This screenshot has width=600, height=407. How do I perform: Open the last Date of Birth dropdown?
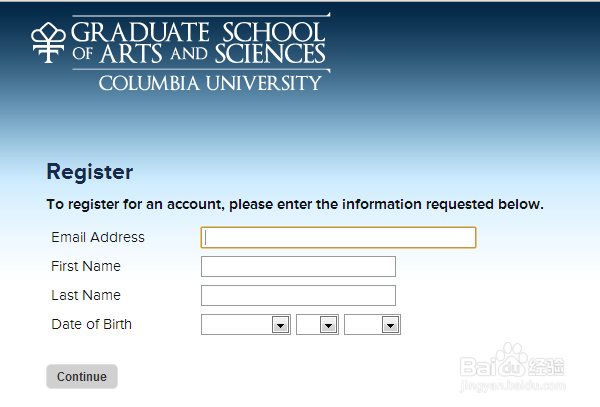pos(372,325)
